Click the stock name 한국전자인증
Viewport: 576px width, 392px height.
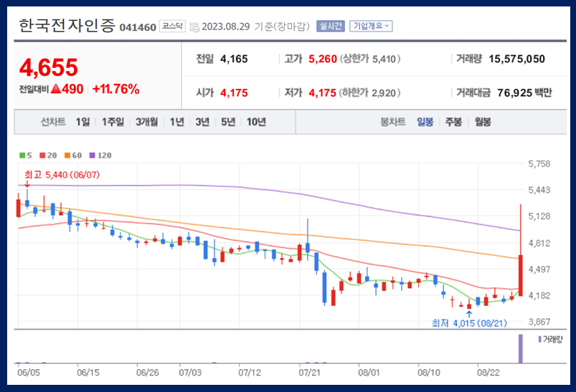click(x=67, y=26)
